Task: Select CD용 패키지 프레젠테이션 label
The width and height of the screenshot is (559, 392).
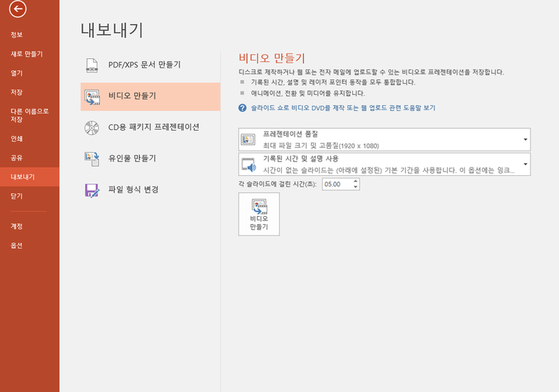Action: click(153, 127)
